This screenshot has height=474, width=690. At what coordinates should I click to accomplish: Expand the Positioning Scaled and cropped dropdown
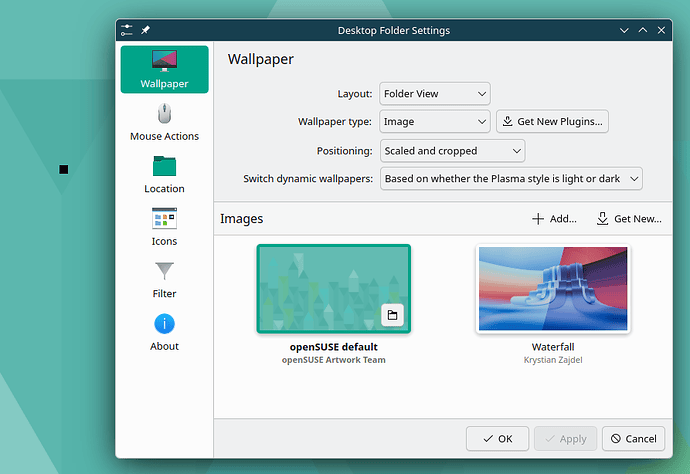point(452,151)
